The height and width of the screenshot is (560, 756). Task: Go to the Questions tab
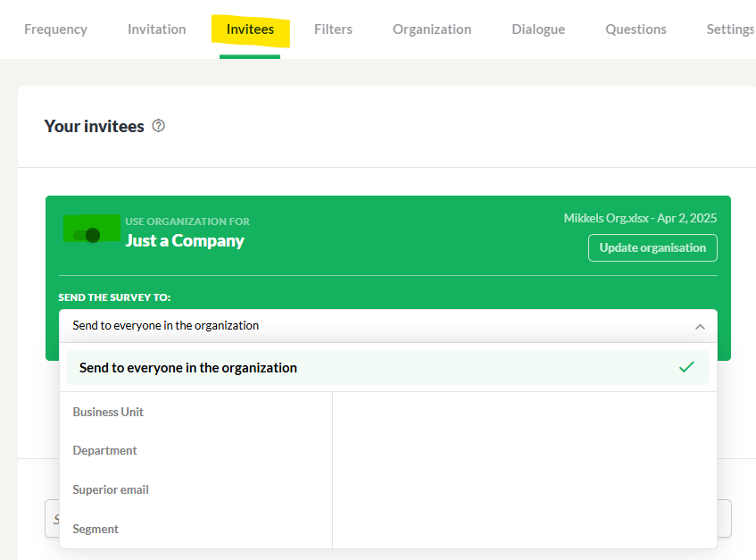click(x=636, y=29)
